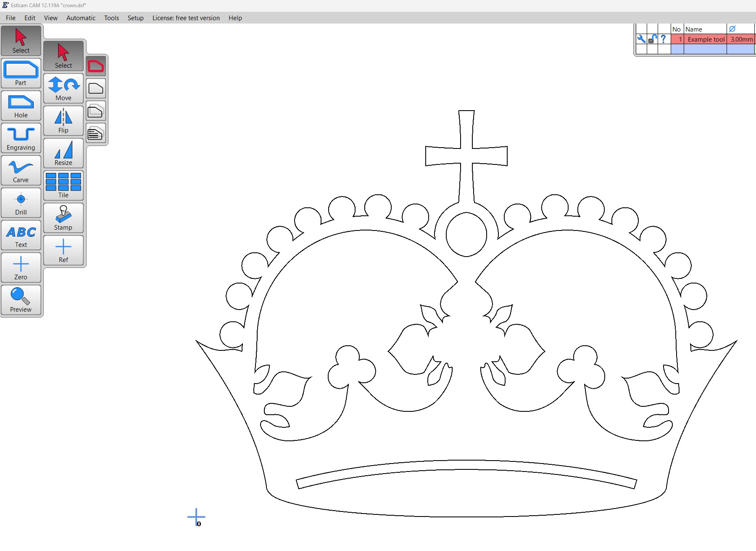Image resolution: width=756 pixels, height=551 pixels.
Task: Open the Setup menu
Action: 136,18
